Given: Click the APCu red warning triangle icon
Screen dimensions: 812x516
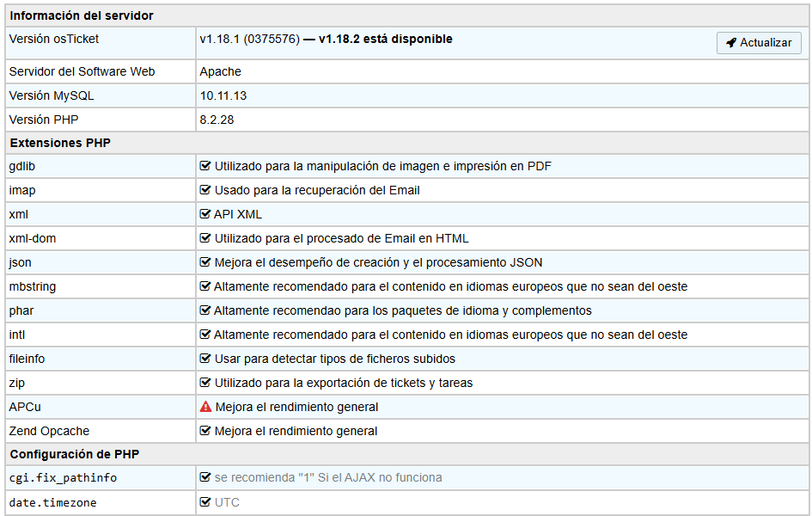Looking at the screenshot, I should 205,407.
